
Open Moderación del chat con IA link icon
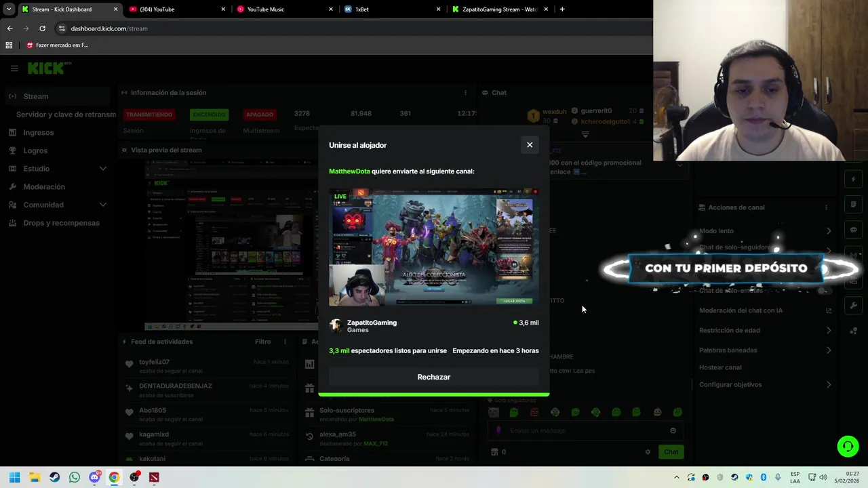(x=829, y=310)
